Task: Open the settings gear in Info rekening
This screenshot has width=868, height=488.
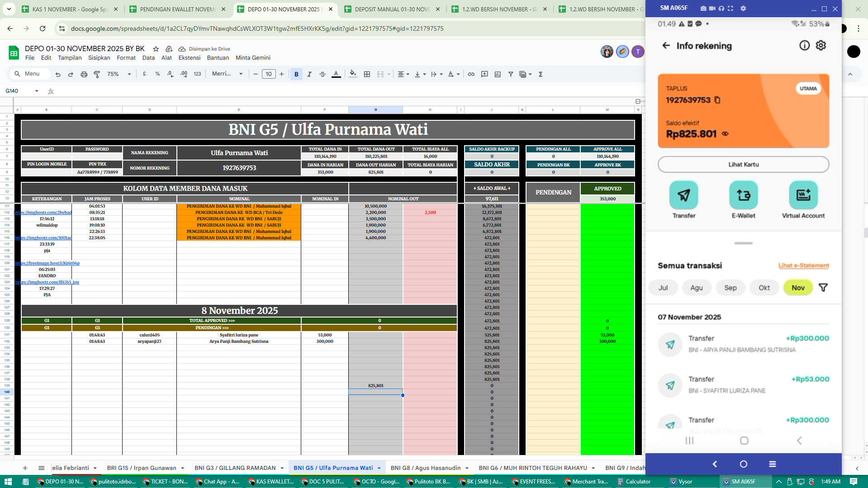Action: pos(821,46)
